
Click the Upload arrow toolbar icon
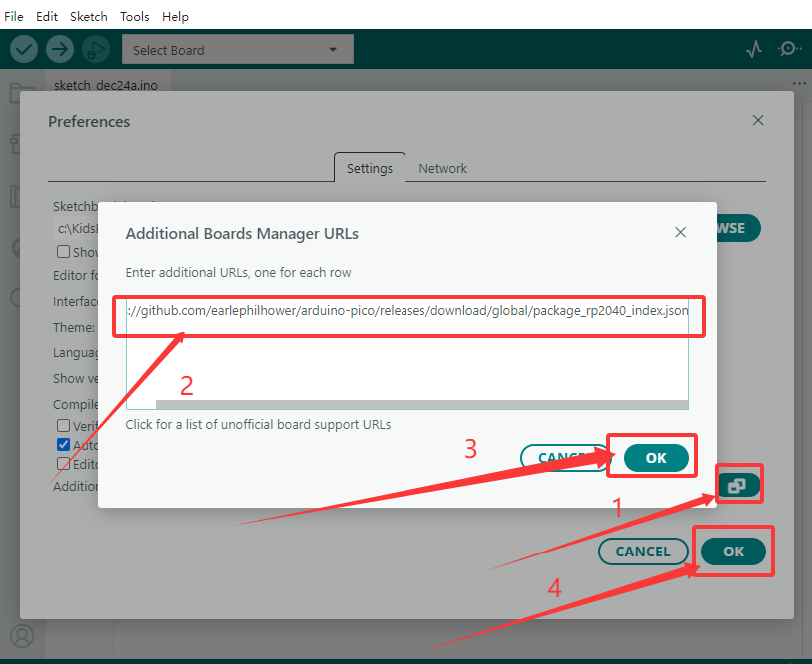(x=60, y=49)
